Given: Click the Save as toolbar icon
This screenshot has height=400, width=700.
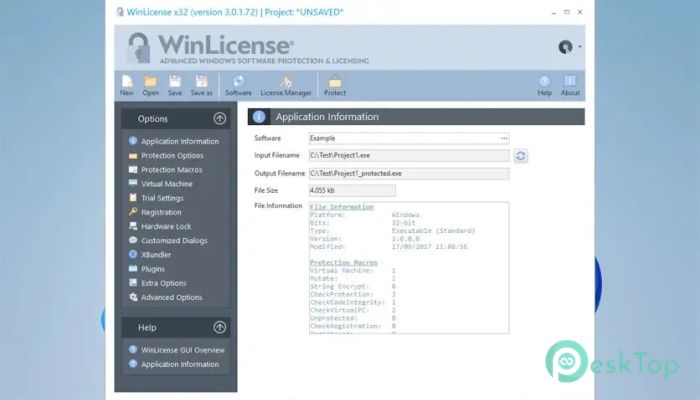Looking at the screenshot, I should click(201, 85).
